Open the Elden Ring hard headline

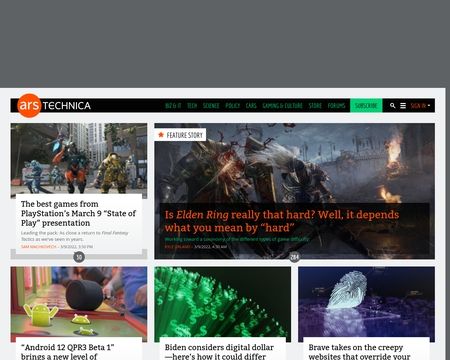[282, 221]
